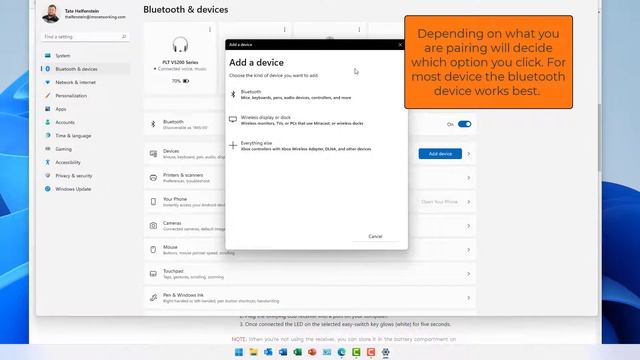Click the Find a setting search box
Screen dimensions: 640x360
[x=85, y=37]
